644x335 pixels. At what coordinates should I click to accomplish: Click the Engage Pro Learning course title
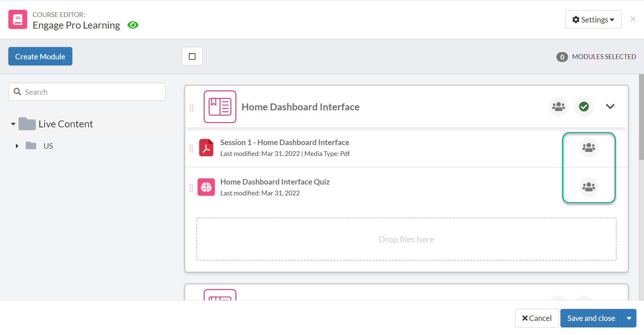(x=76, y=25)
